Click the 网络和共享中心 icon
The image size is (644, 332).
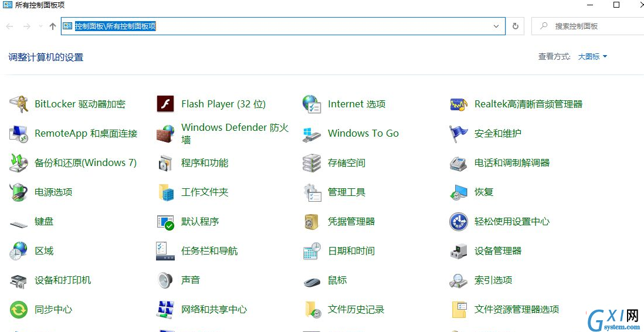165,310
